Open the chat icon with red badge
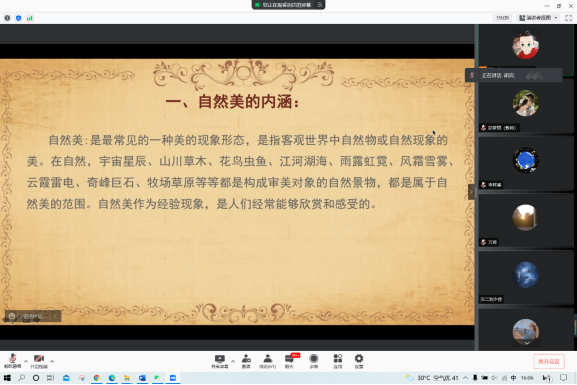Viewport: 577px width, 385px height. coord(290,361)
